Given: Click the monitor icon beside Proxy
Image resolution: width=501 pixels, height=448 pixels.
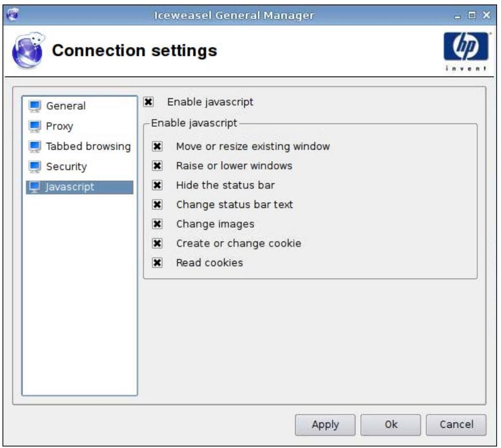Looking at the screenshot, I should coord(35,126).
